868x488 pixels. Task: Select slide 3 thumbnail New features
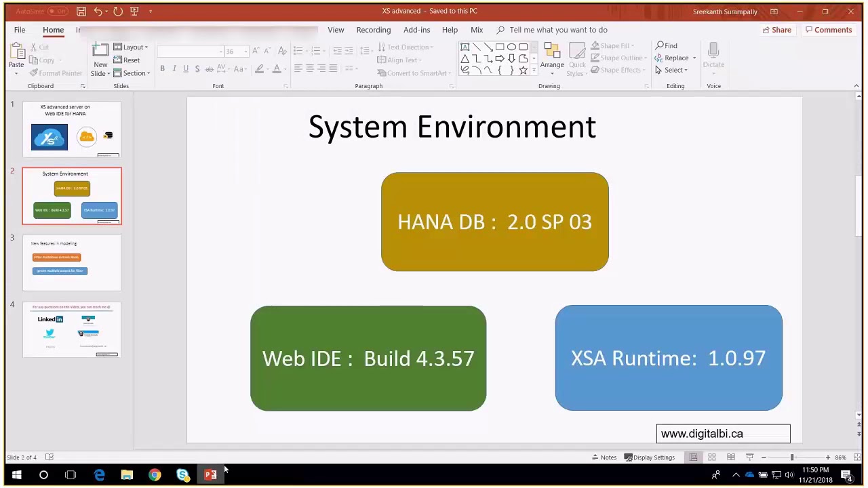pyautogui.click(x=72, y=263)
